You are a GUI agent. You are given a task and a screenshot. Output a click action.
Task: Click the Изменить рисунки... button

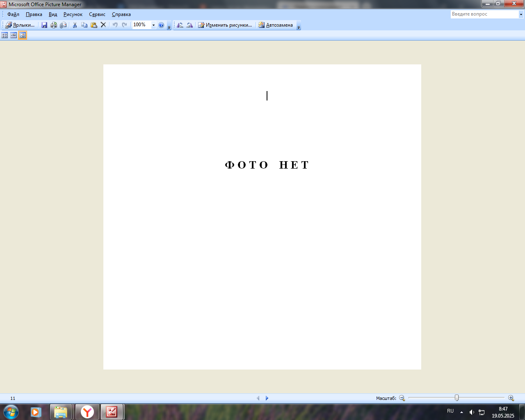(225, 25)
